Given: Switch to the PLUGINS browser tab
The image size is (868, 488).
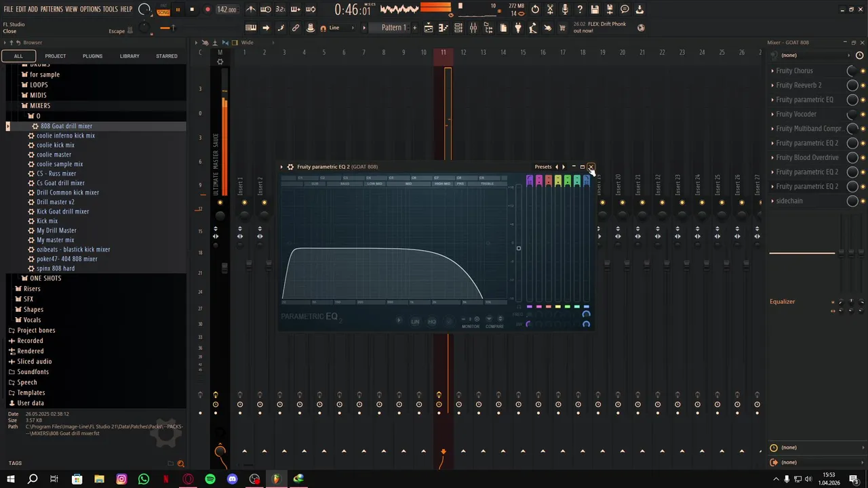Looking at the screenshot, I should [x=92, y=56].
